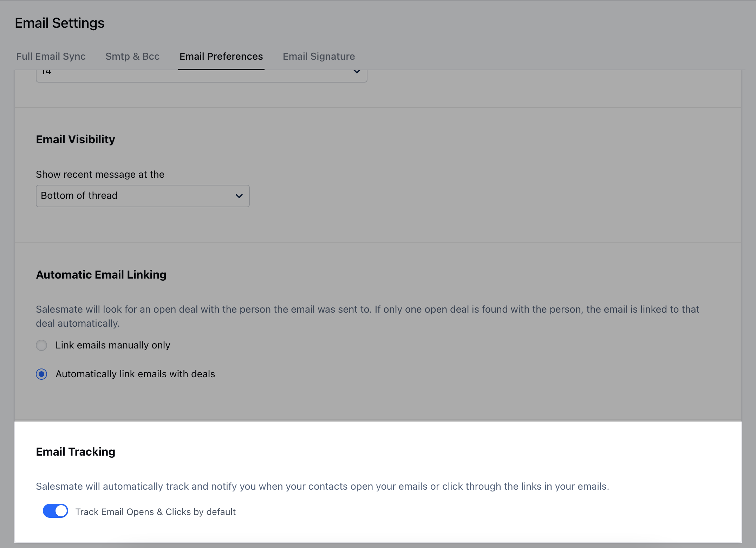Click the Link emails manually only label
The height and width of the screenshot is (548, 756).
point(113,345)
